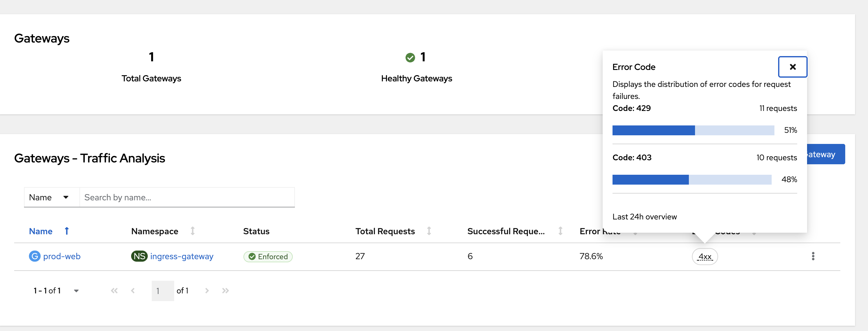
Task: Open the prod-web row kebab menu
Action: [x=813, y=256]
